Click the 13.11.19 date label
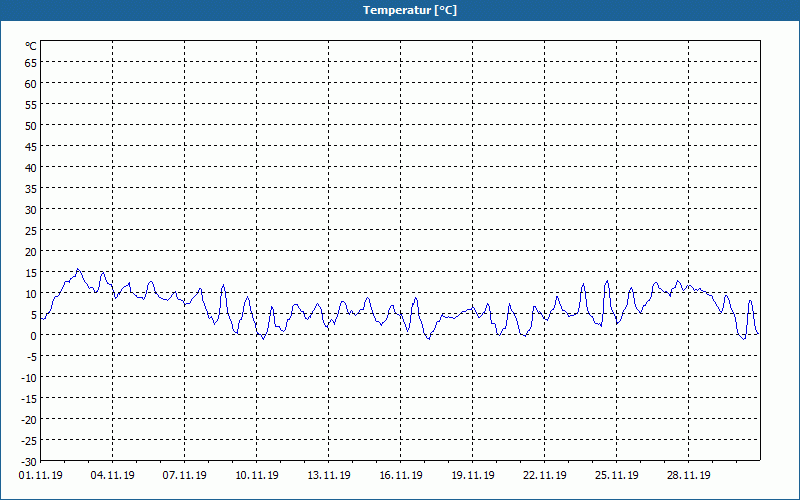Image resolution: width=800 pixels, height=500 pixels. tap(329, 475)
